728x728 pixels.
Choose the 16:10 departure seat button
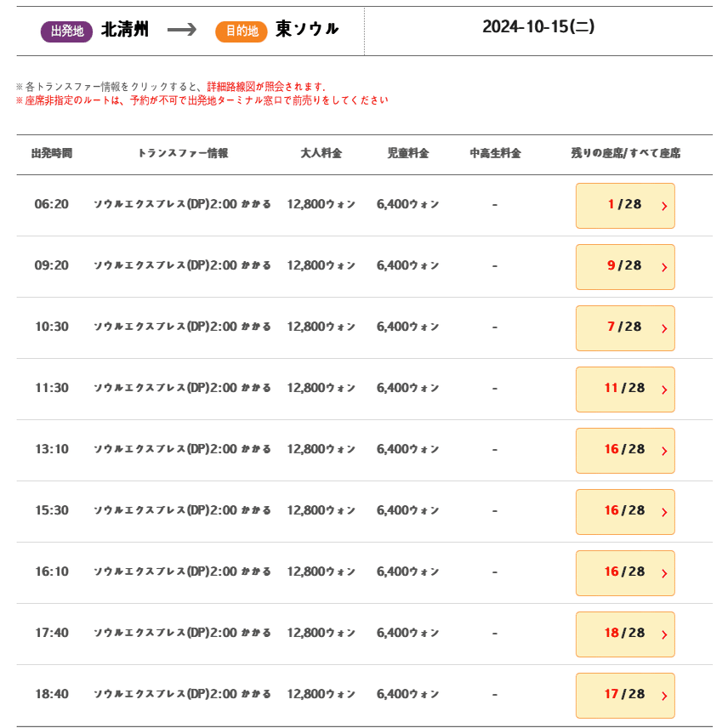coord(624,572)
